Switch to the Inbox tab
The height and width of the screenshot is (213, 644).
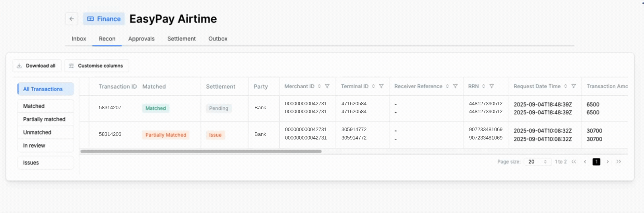coord(79,39)
